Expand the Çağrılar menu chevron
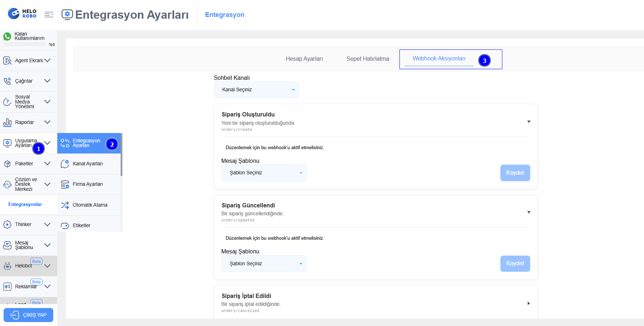644x326 pixels. tap(47, 81)
